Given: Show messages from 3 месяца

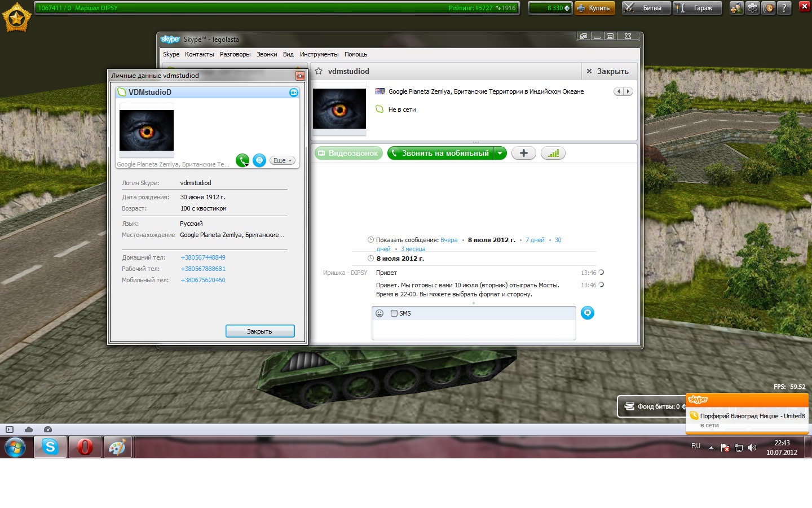Looking at the screenshot, I should tap(413, 249).
